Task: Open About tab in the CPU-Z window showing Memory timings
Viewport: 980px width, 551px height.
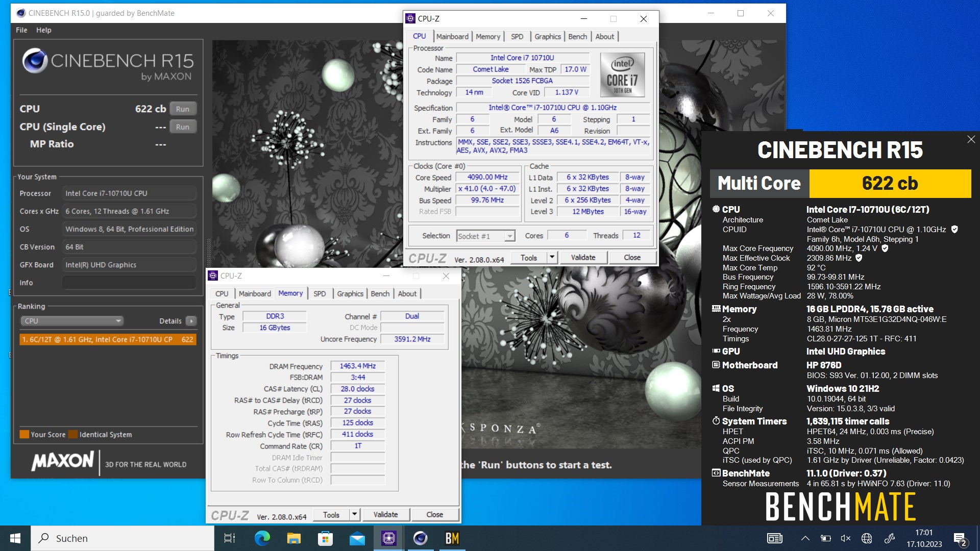Action: click(407, 294)
